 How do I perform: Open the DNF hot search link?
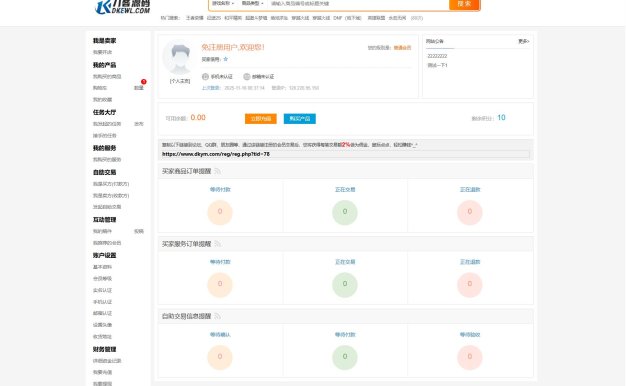point(337,18)
